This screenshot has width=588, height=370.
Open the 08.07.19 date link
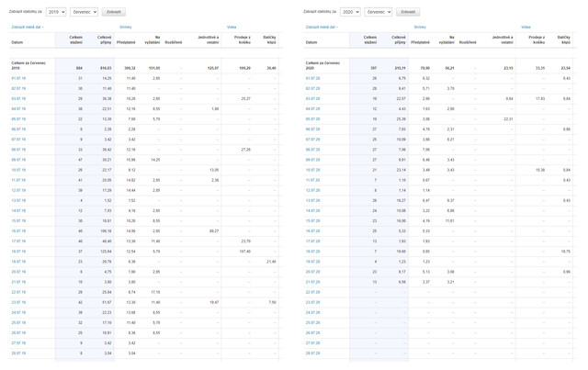(18, 150)
